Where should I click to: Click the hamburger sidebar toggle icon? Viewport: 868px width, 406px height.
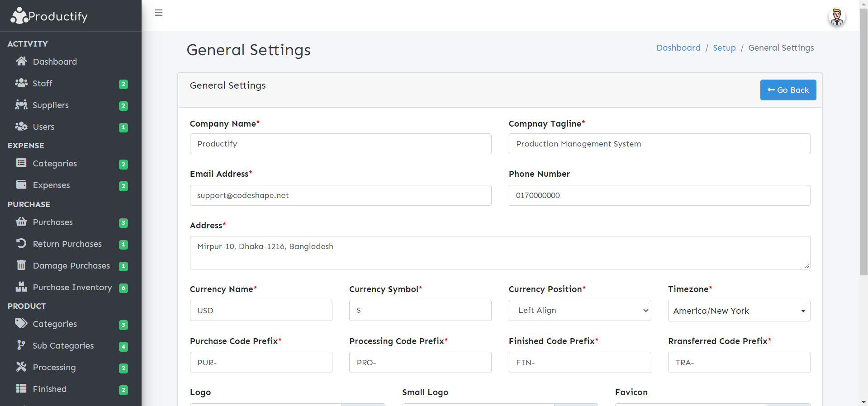coord(159,13)
